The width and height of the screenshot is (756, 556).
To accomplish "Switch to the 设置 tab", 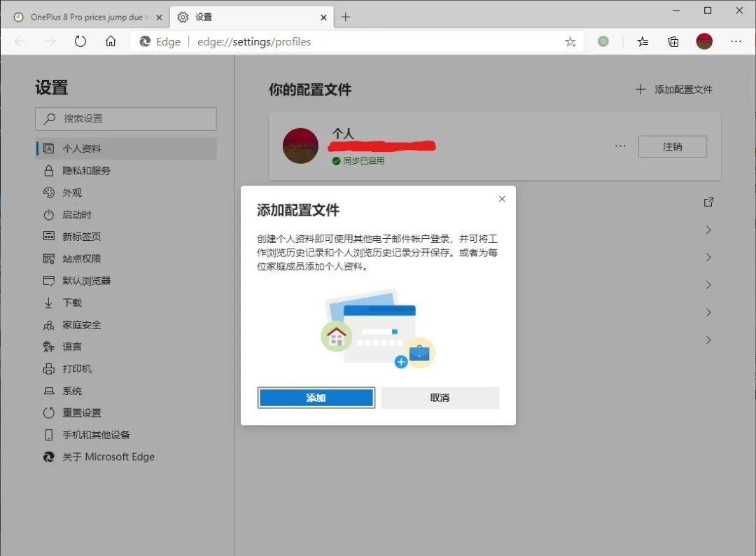I will click(252, 18).
